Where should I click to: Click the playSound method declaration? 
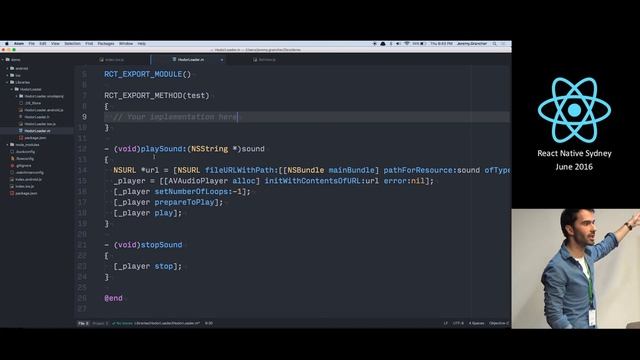tap(184, 149)
